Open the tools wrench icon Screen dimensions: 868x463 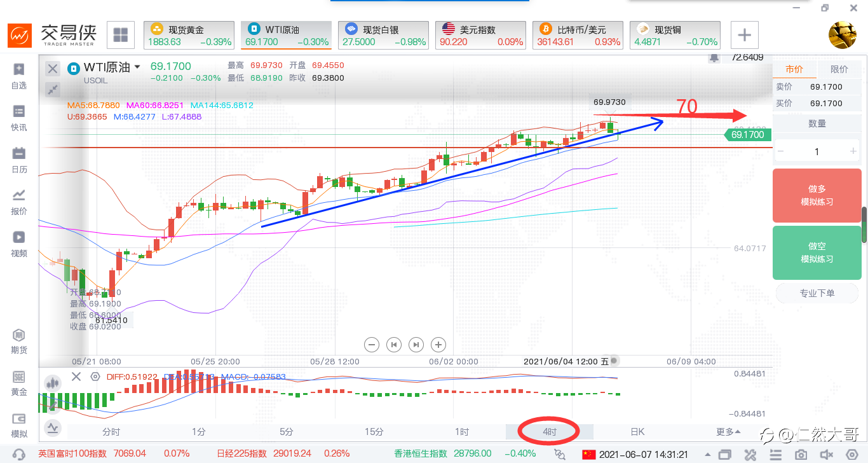point(750,454)
